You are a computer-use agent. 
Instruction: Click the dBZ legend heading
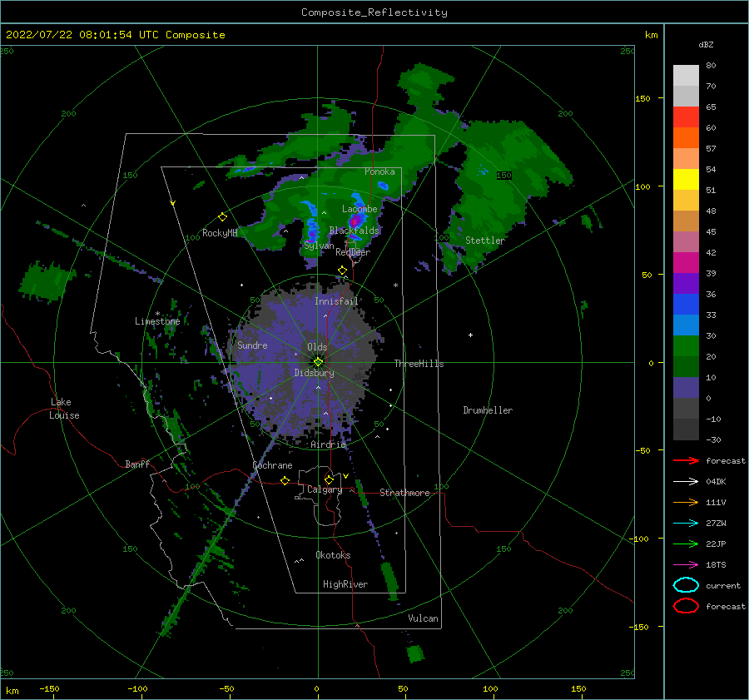(x=706, y=44)
